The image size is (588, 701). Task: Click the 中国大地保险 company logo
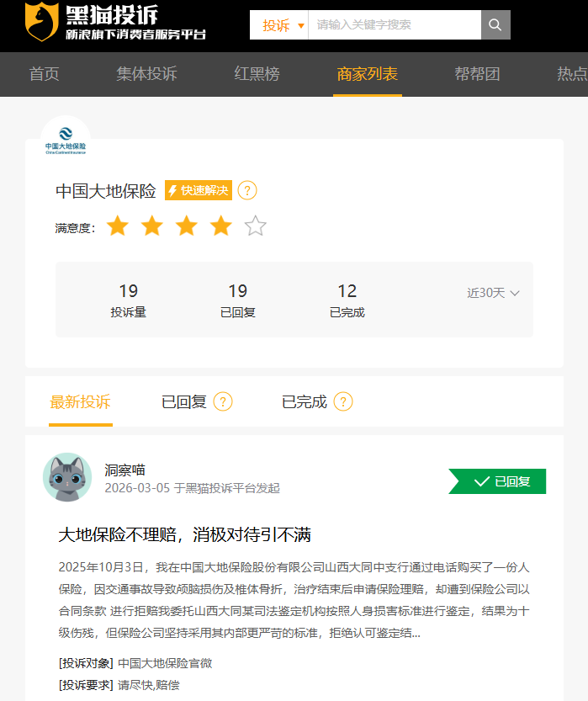66,141
